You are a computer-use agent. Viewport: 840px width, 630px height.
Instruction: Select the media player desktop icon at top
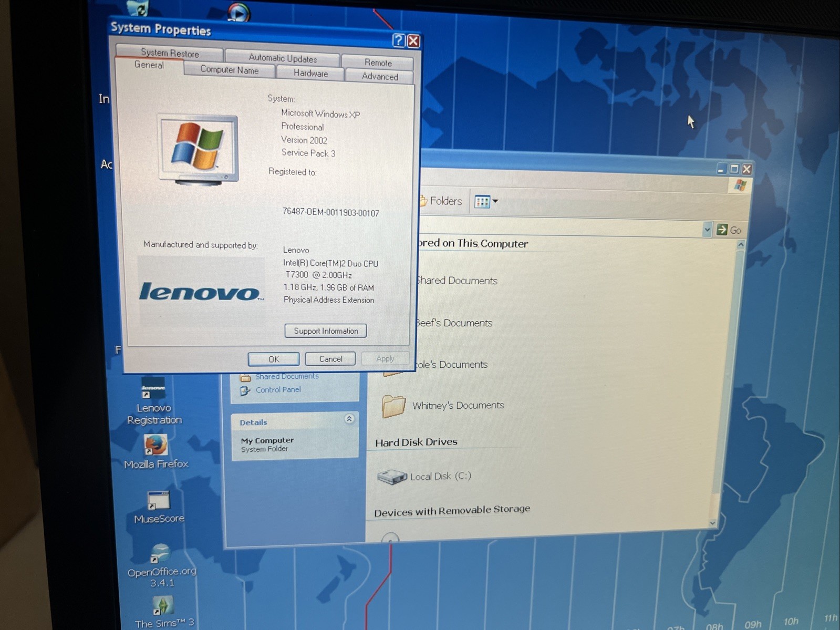(x=239, y=12)
